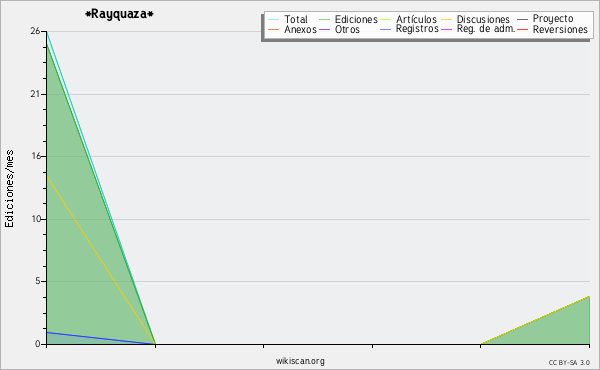Click the 21 y-axis tick label

point(35,94)
